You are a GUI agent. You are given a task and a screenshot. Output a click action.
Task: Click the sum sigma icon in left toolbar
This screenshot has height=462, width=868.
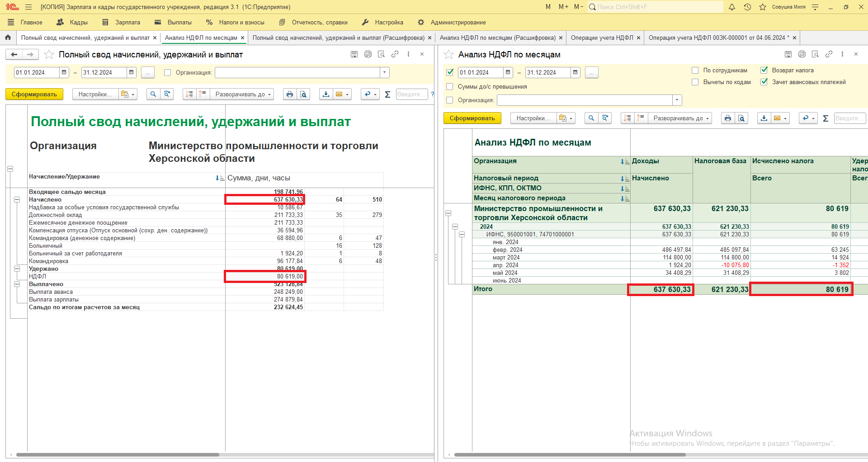coord(387,94)
